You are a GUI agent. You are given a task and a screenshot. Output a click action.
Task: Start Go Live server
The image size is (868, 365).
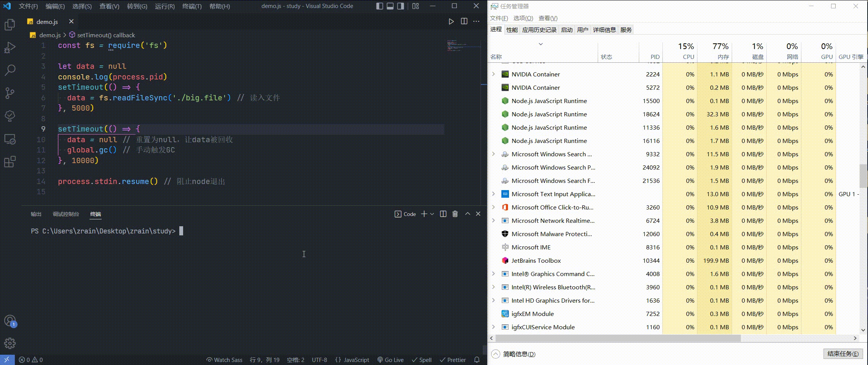point(391,360)
